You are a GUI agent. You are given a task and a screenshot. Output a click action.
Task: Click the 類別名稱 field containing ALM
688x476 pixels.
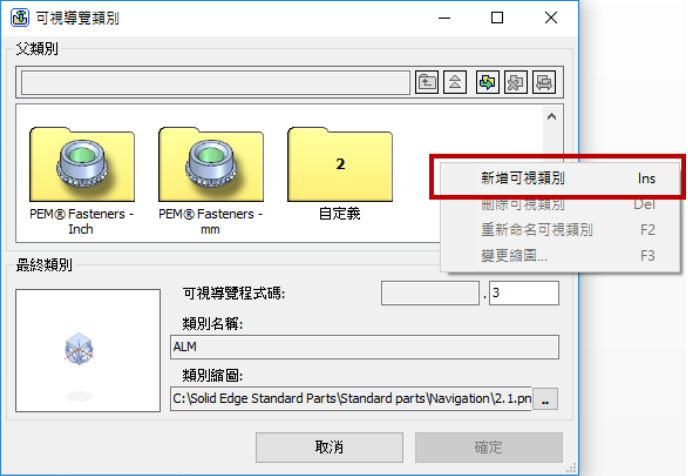(x=365, y=347)
